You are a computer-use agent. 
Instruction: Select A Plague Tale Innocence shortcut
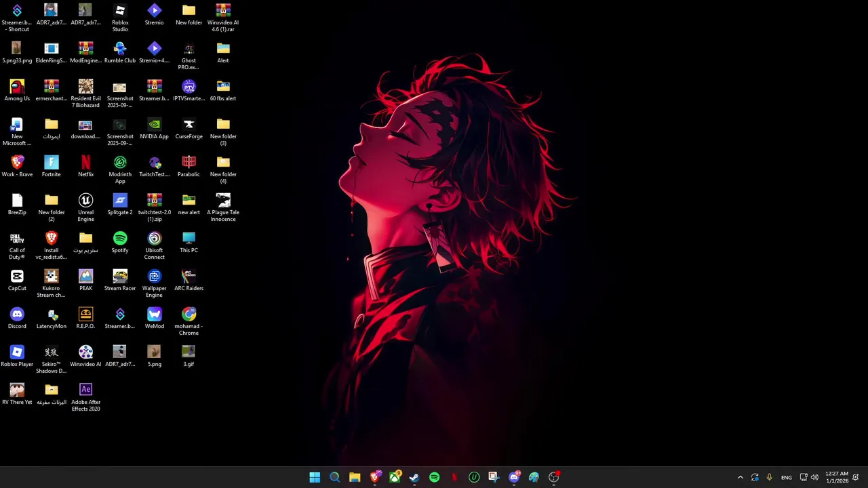(x=223, y=207)
